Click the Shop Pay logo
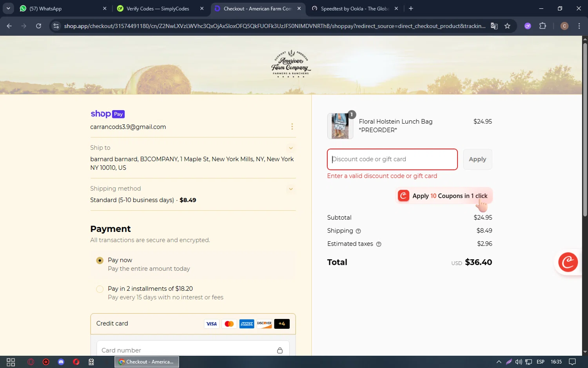 (107, 114)
